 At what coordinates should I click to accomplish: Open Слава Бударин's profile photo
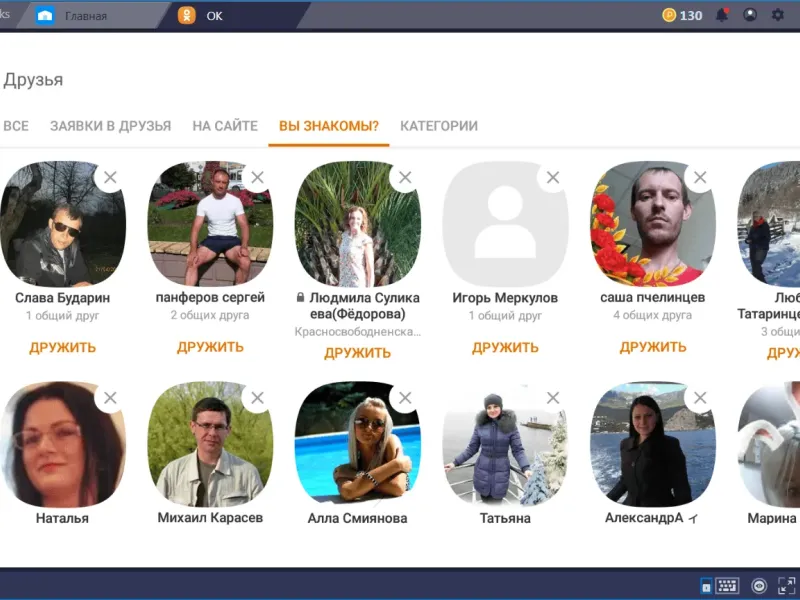63,223
